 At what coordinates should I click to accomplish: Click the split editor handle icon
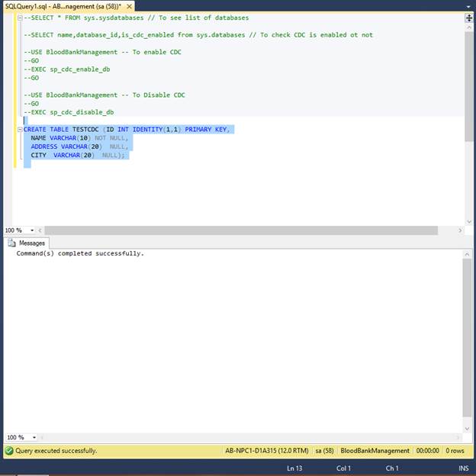(469, 18)
